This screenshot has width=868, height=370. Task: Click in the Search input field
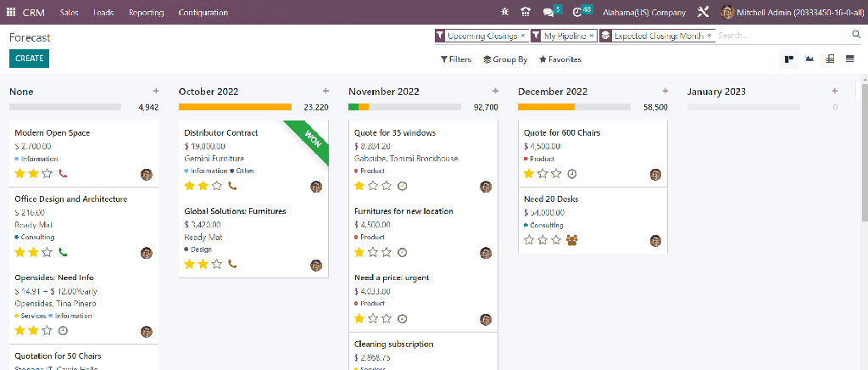(782, 36)
